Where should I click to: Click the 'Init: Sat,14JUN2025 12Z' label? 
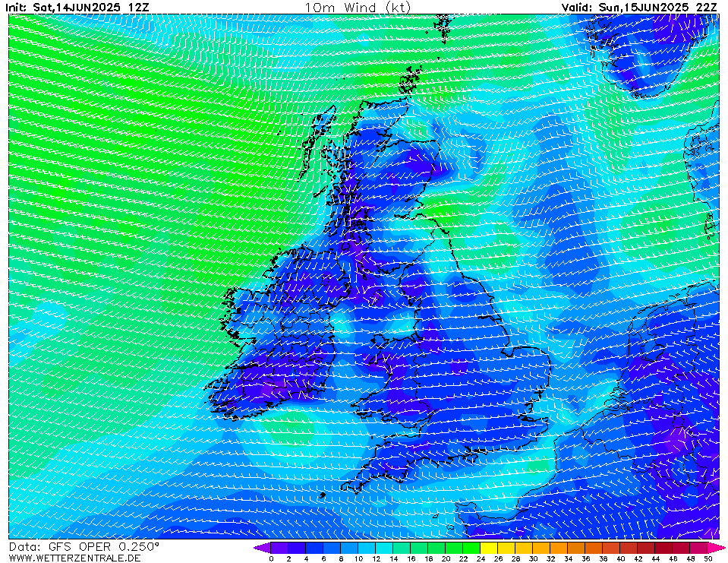(77, 7)
